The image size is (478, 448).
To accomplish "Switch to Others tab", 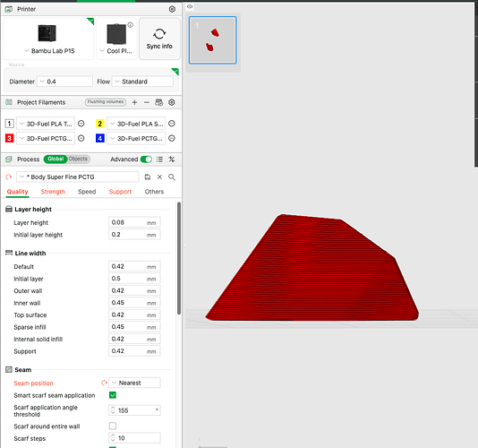I will [x=154, y=192].
